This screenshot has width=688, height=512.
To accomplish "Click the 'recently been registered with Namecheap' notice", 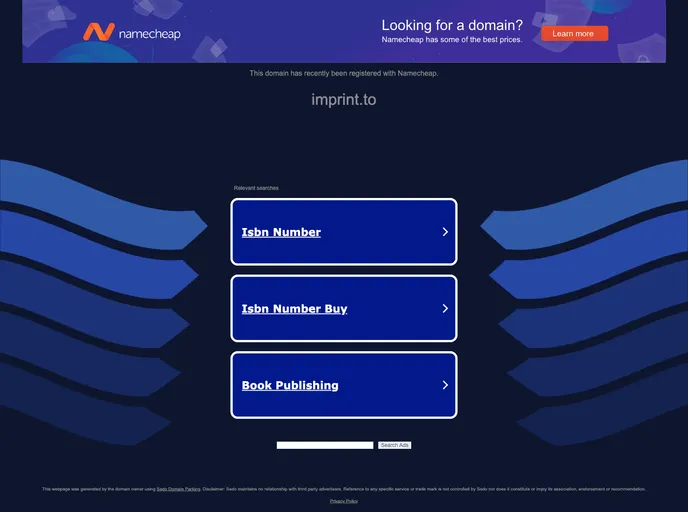I will [343, 73].
